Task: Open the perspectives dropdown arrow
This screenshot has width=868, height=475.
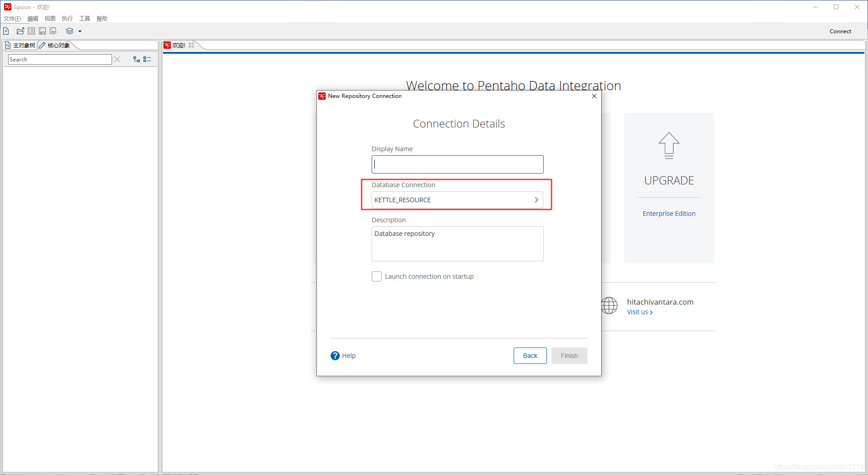Action: pyautogui.click(x=80, y=31)
